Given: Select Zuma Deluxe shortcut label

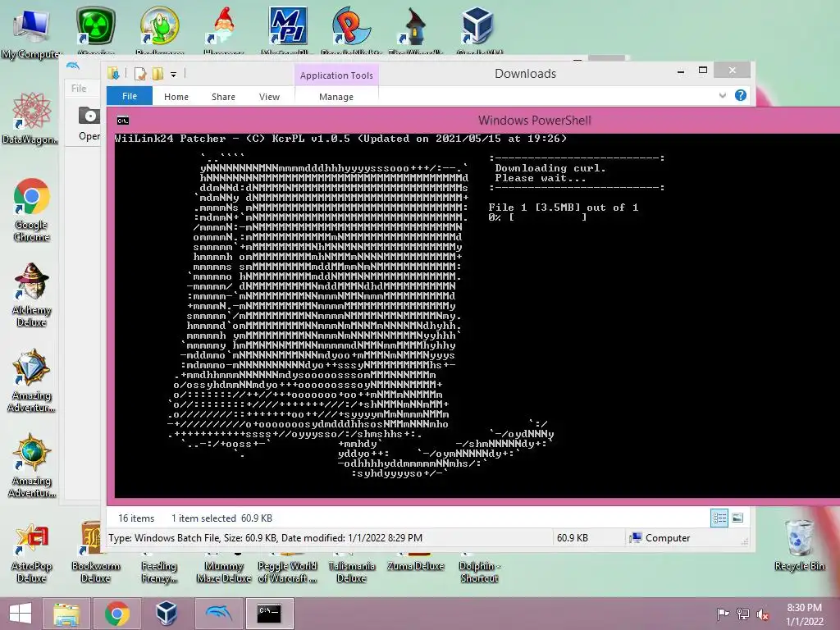Looking at the screenshot, I should (416, 566).
